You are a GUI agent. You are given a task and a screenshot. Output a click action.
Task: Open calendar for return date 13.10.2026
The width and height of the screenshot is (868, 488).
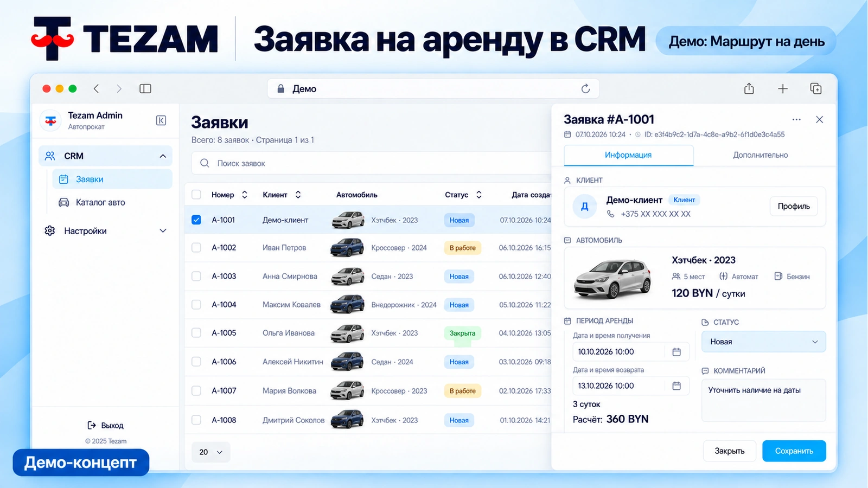pos(676,386)
